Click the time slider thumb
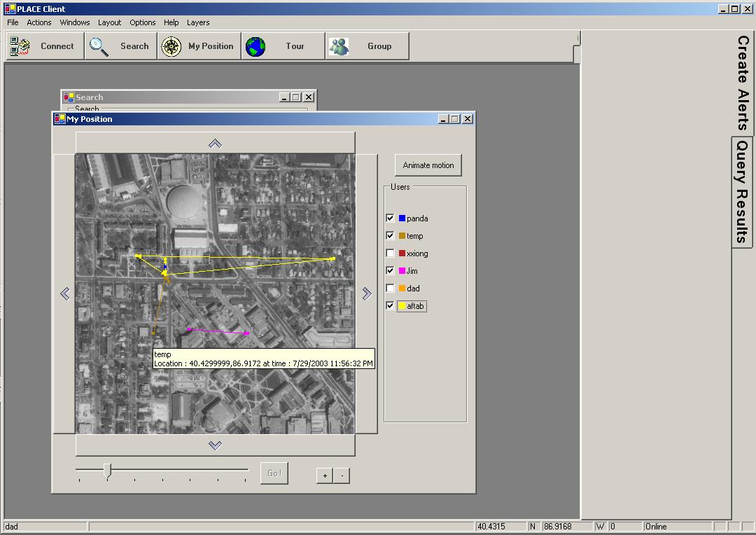 pos(107,470)
